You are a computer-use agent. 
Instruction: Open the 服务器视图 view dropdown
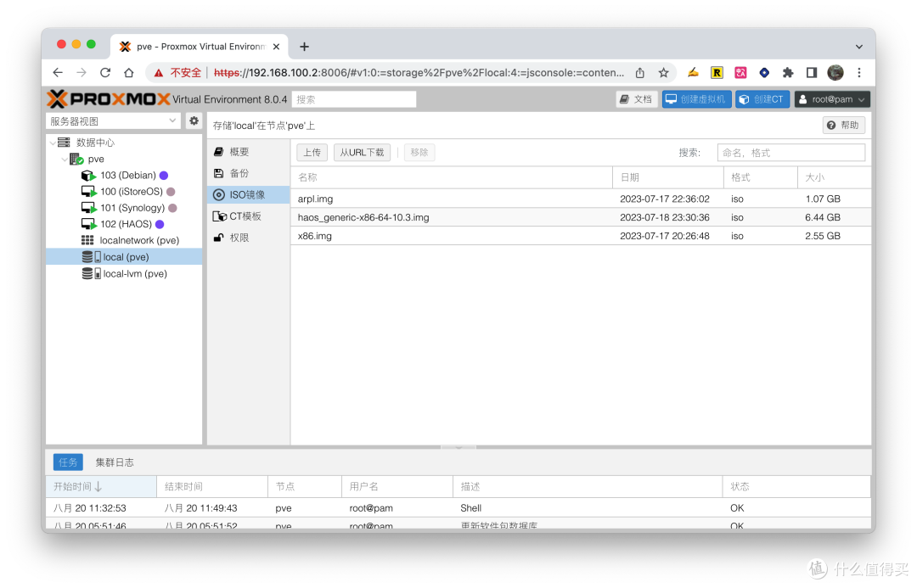(x=113, y=121)
